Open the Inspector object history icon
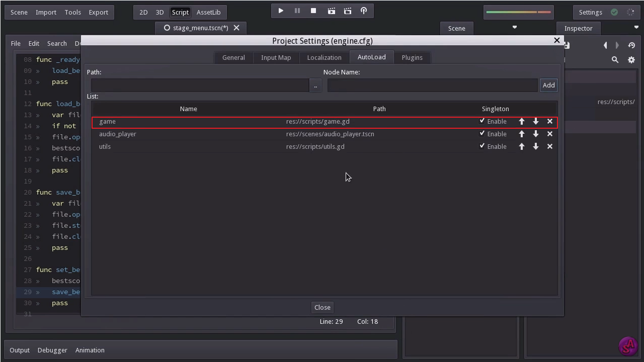This screenshot has height=362, width=644. [x=631, y=45]
